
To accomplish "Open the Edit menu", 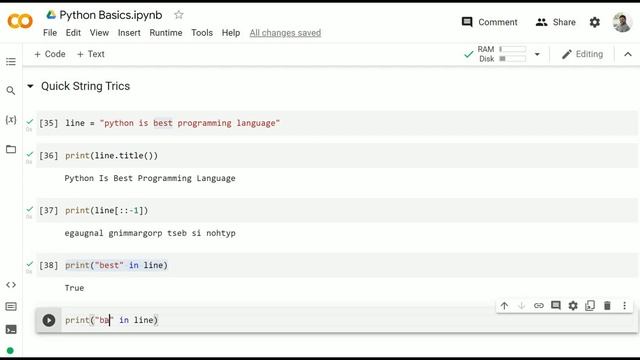I will (73, 33).
